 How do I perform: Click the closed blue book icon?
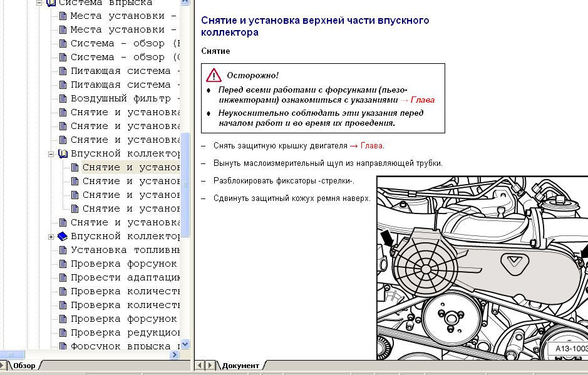[x=63, y=236]
